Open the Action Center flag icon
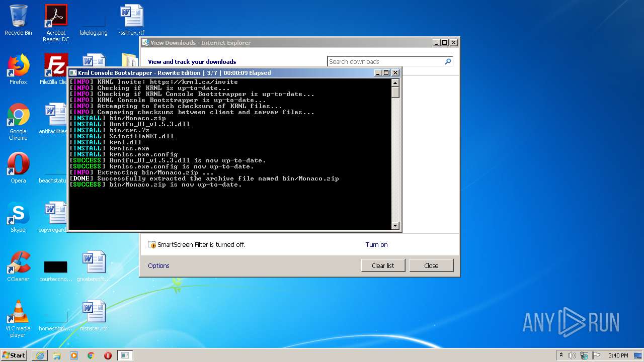Viewport: 644px width, 362px height. point(596,355)
